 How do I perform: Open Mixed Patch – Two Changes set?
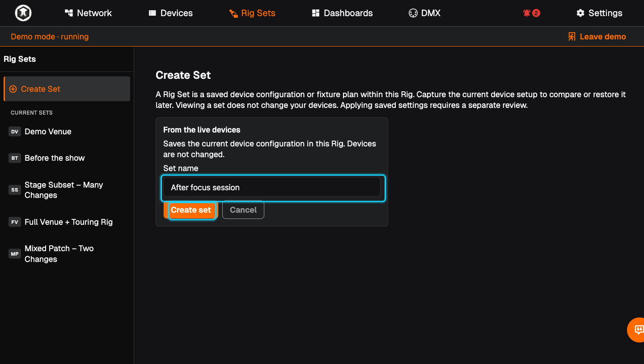coord(67,254)
